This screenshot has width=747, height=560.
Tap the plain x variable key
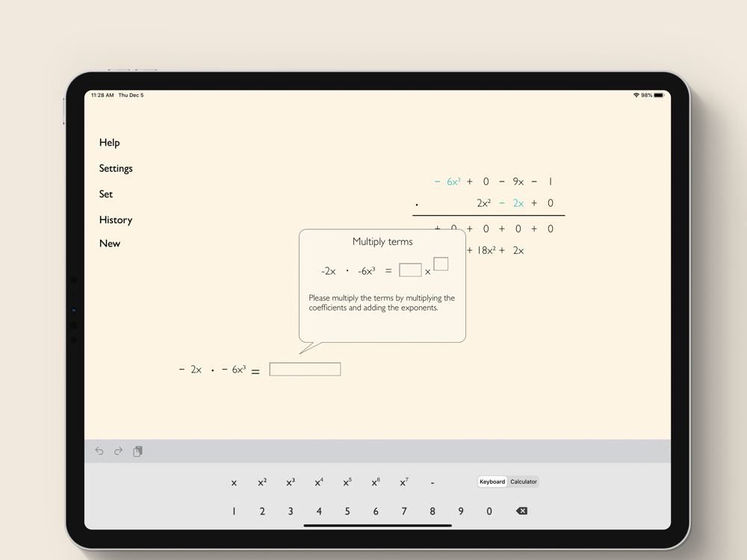tap(234, 482)
